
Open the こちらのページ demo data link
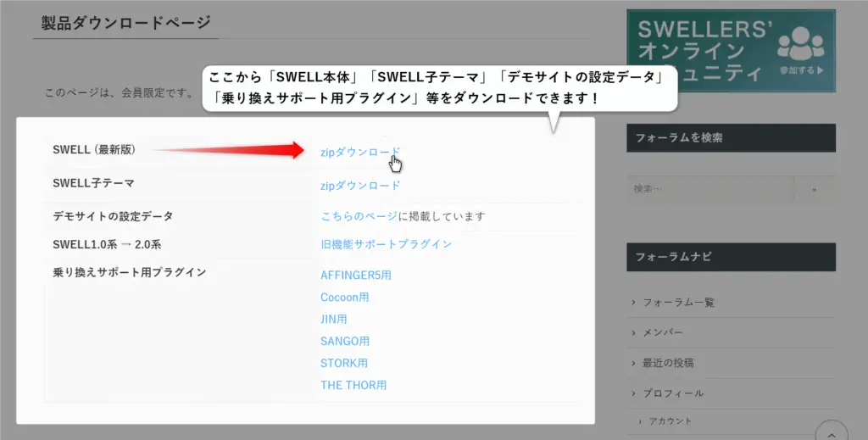359,216
